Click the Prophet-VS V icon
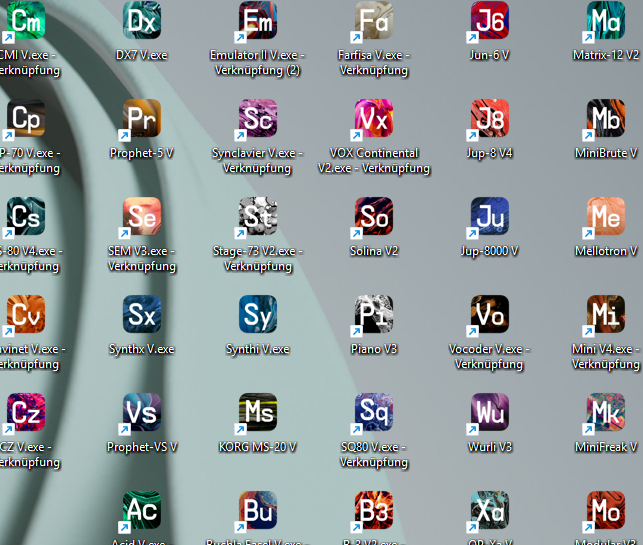Image resolution: width=643 pixels, height=545 pixels. (142, 413)
